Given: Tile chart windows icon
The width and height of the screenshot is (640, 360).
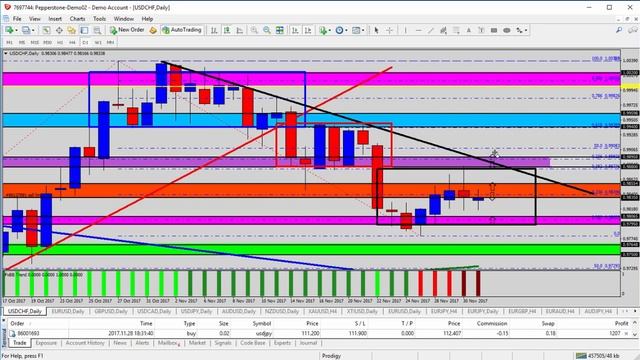Looking at the screenshot, I should (x=280, y=30).
